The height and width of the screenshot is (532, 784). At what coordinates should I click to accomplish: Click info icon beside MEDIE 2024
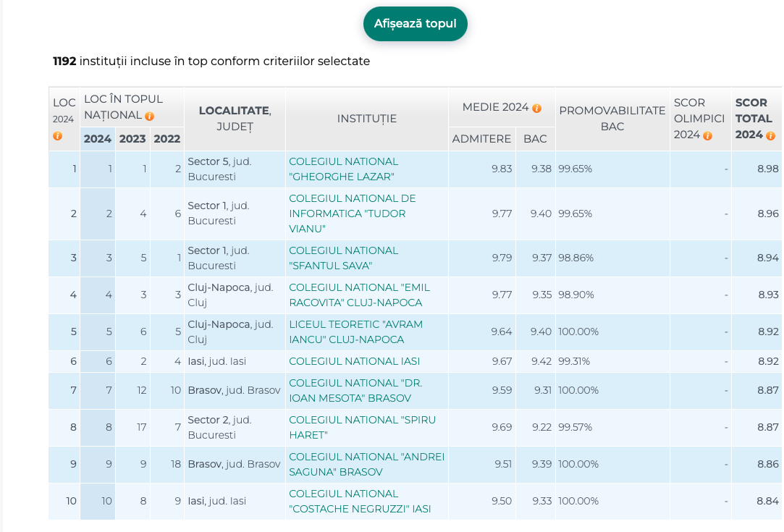[536, 108]
